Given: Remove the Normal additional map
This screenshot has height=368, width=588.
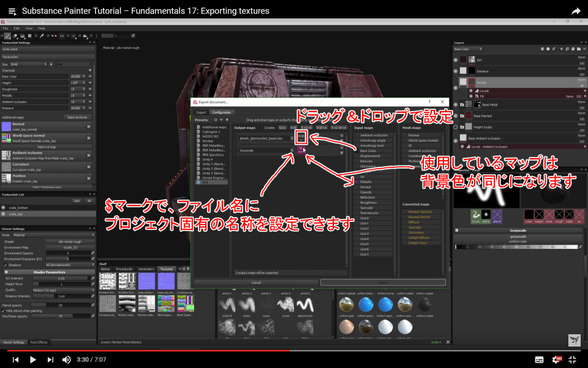Looking at the screenshot, I should pyautogui.click(x=89, y=126).
